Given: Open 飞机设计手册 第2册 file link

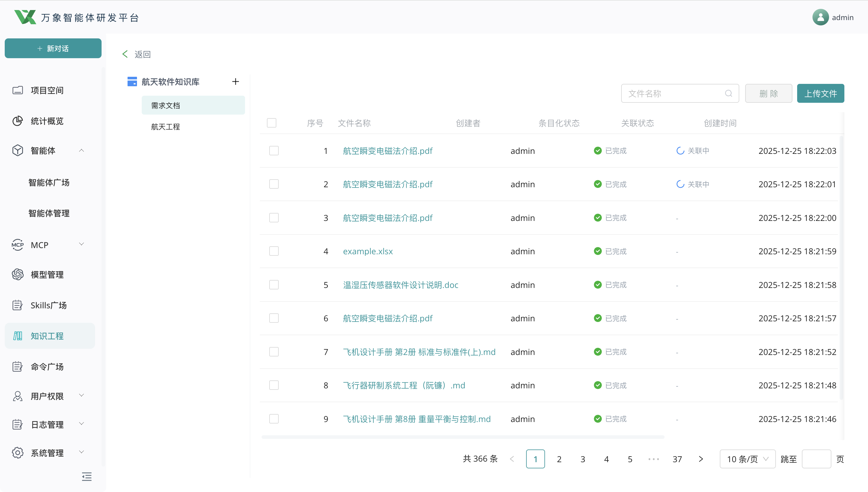Looking at the screenshot, I should pyautogui.click(x=419, y=352).
